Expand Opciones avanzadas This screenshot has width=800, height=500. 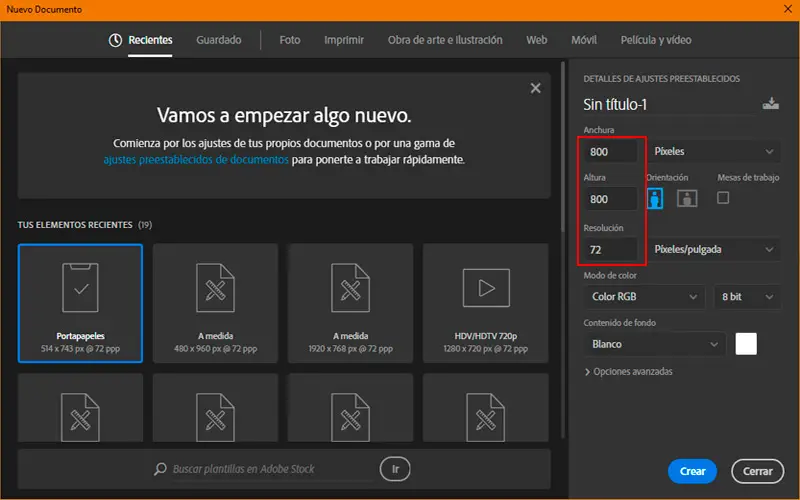tap(629, 371)
